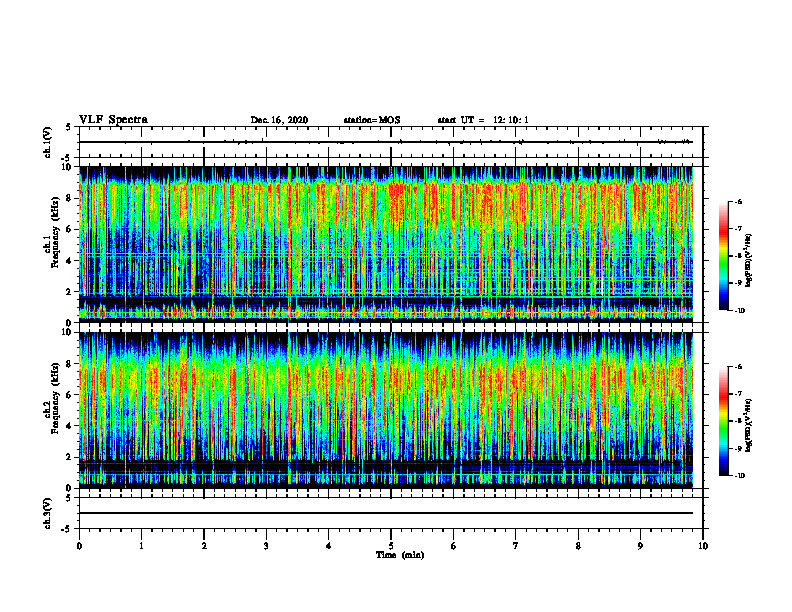Click the ch.3 voltage flat waveform trace

[x=386, y=513]
